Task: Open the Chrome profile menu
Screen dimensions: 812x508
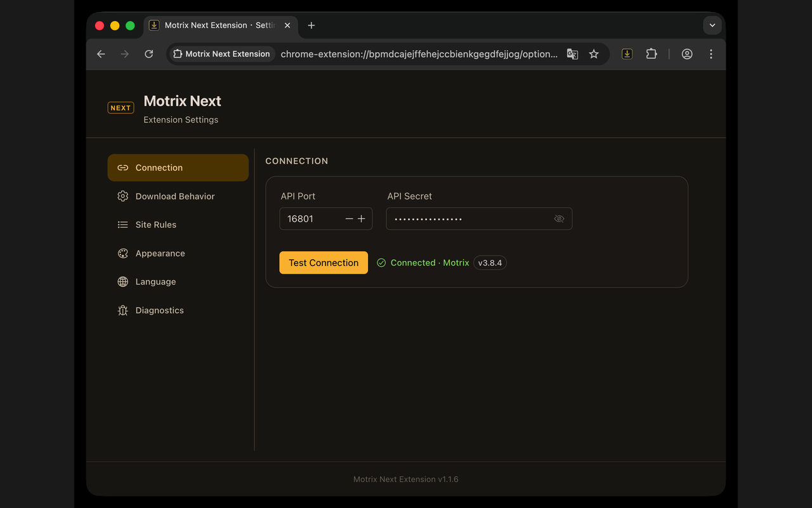Action: coord(687,54)
